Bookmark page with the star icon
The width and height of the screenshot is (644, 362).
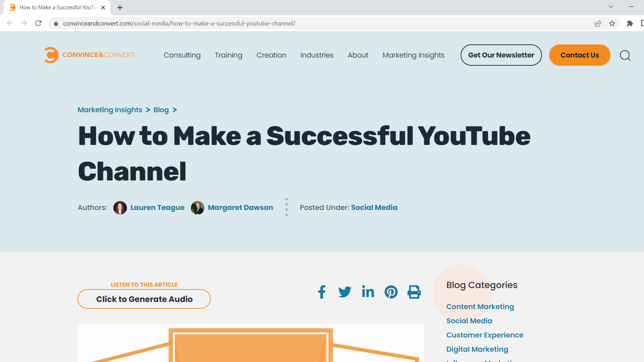[x=612, y=23]
